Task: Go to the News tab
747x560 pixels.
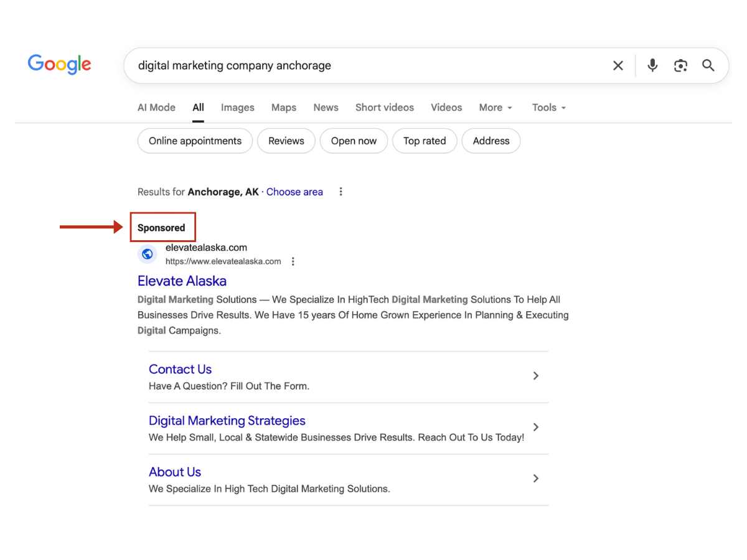Action: [x=326, y=107]
